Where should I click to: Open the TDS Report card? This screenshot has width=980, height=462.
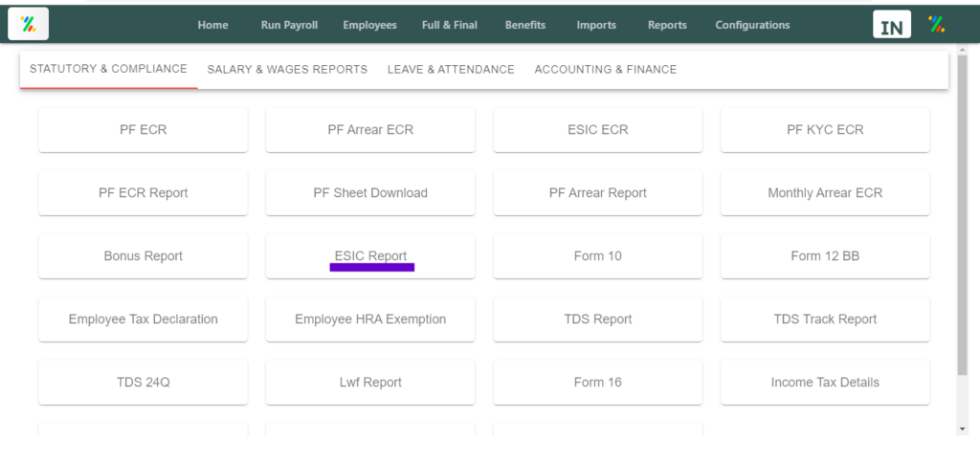598,319
